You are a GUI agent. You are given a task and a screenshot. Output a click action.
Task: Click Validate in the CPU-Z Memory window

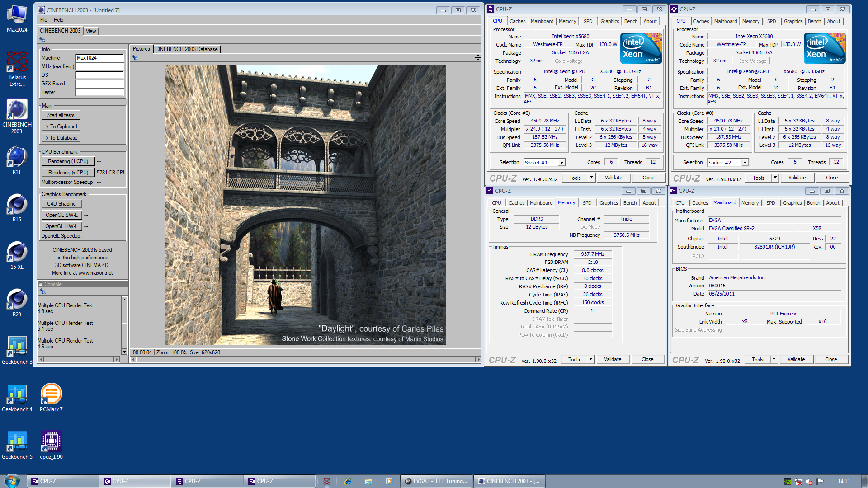pyautogui.click(x=613, y=359)
